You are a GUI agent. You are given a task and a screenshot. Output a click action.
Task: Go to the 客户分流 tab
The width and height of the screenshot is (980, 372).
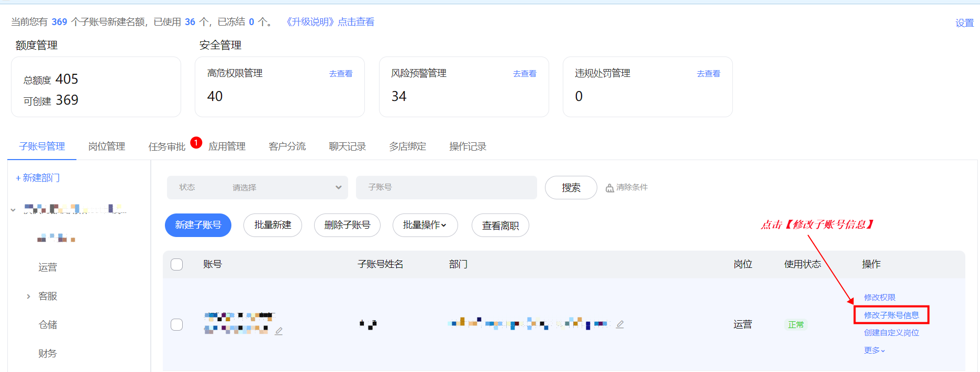[287, 146]
